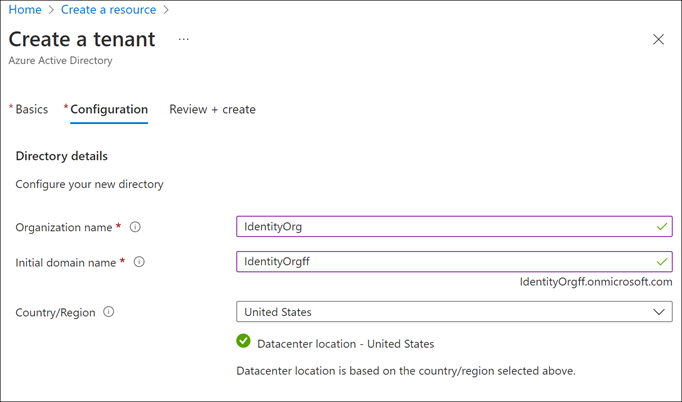The height and width of the screenshot is (402, 682).
Task: Click the Configure your new directory text
Action: click(x=89, y=184)
